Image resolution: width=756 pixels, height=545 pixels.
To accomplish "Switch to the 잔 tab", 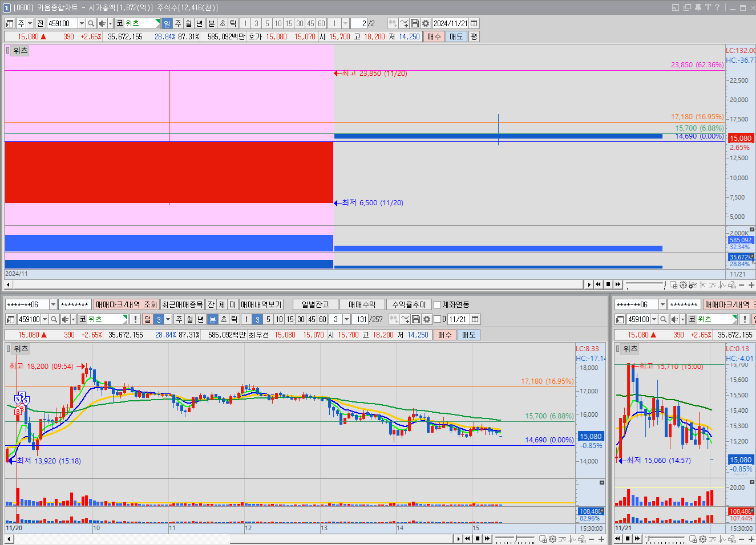I will 211,304.
